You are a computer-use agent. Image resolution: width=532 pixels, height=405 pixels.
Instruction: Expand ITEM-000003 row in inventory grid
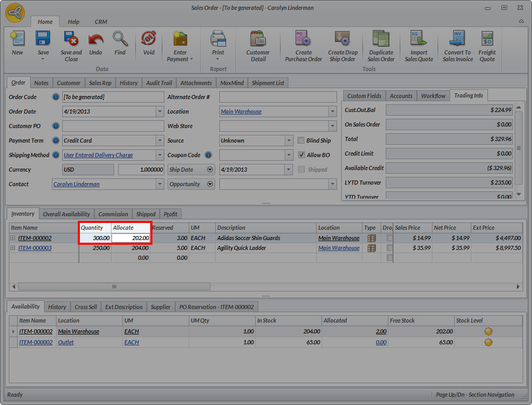click(x=12, y=248)
